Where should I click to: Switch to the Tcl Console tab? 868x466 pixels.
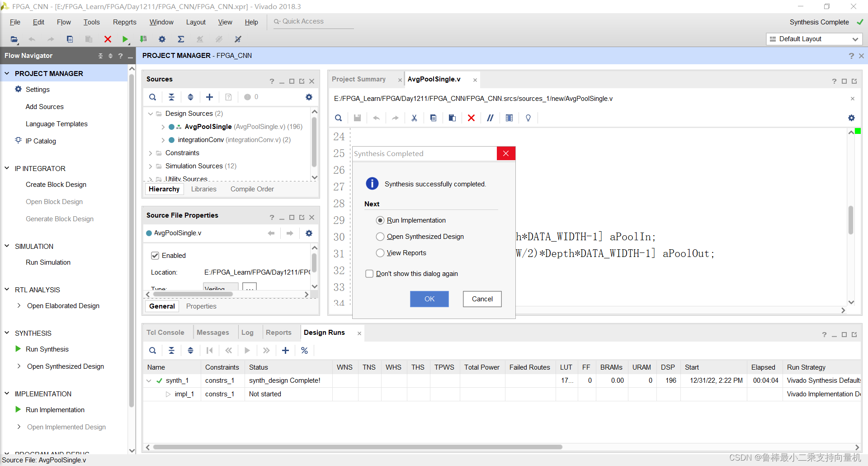(165, 333)
